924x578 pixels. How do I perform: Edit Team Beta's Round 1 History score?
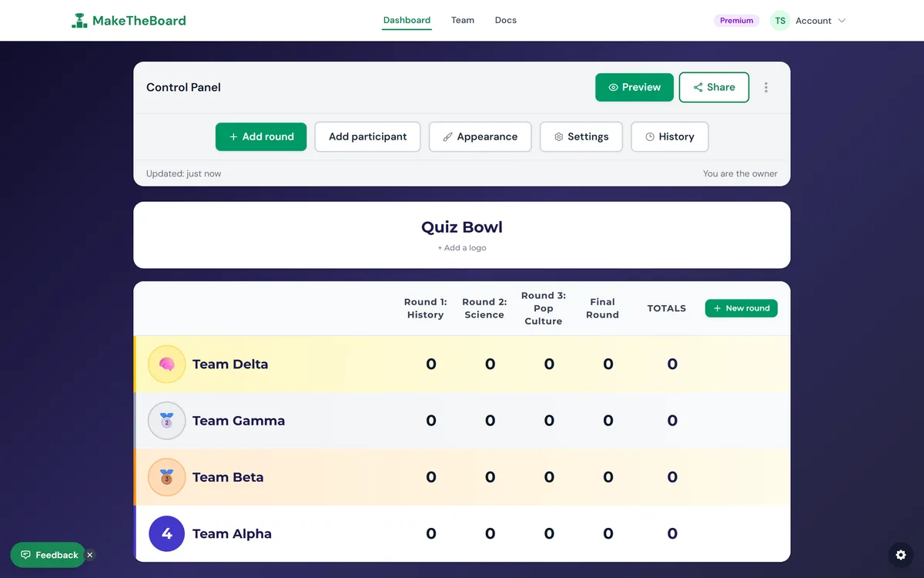point(431,477)
